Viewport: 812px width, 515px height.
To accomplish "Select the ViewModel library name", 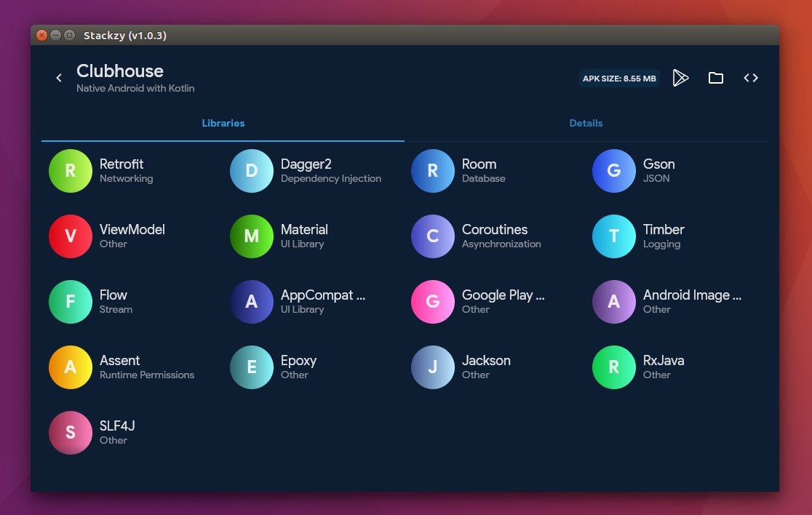I will [x=132, y=229].
